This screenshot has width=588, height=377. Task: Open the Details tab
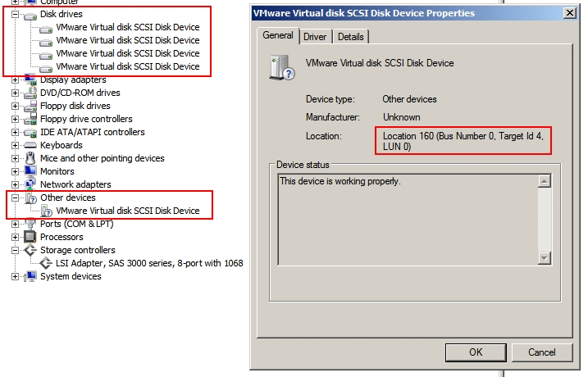coord(351,37)
